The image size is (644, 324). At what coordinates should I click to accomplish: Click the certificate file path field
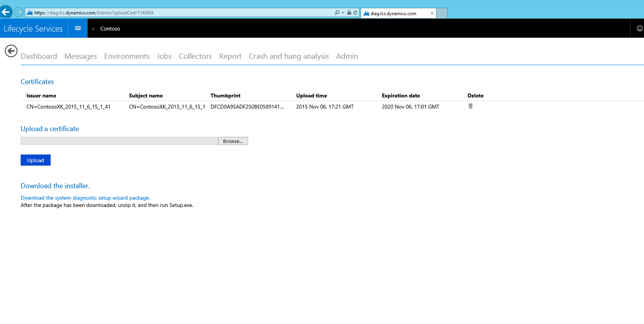click(119, 141)
